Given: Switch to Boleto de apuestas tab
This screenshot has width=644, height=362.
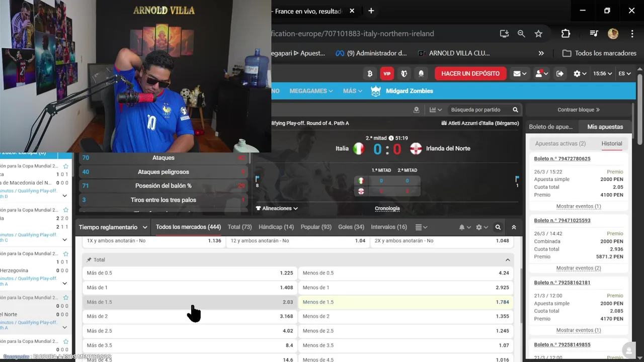Looking at the screenshot, I should (551, 127).
